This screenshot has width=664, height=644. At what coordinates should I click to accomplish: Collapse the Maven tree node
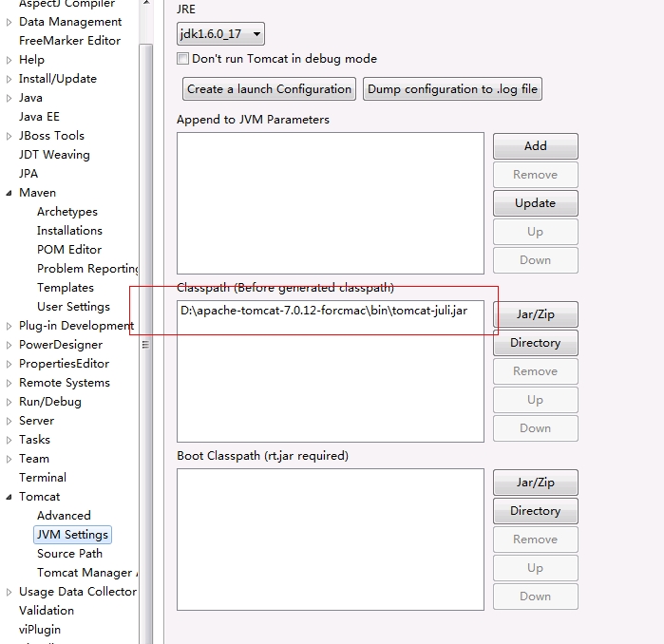click(x=9, y=193)
